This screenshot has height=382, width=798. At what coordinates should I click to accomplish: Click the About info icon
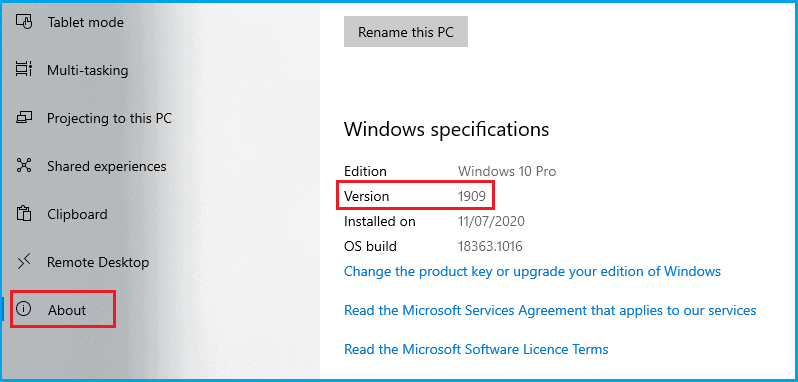click(x=24, y=309)
